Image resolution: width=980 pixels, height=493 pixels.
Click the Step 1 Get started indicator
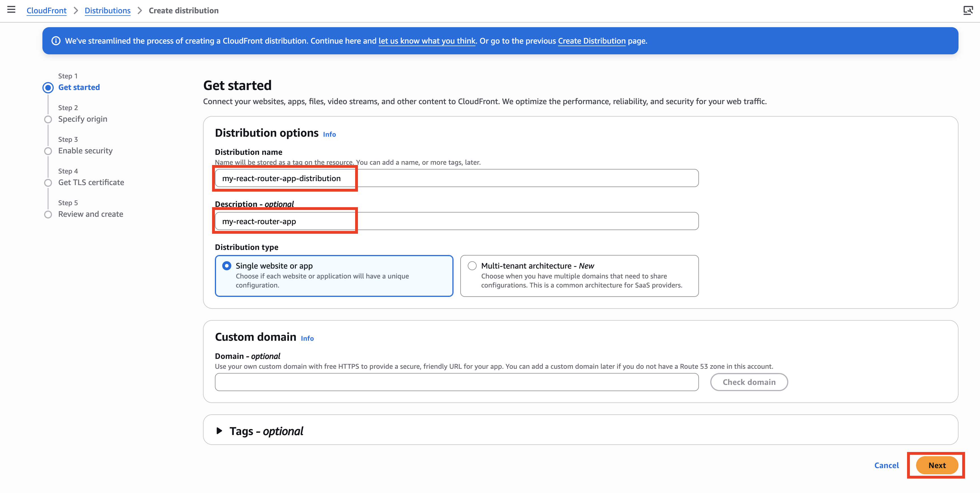48,87
